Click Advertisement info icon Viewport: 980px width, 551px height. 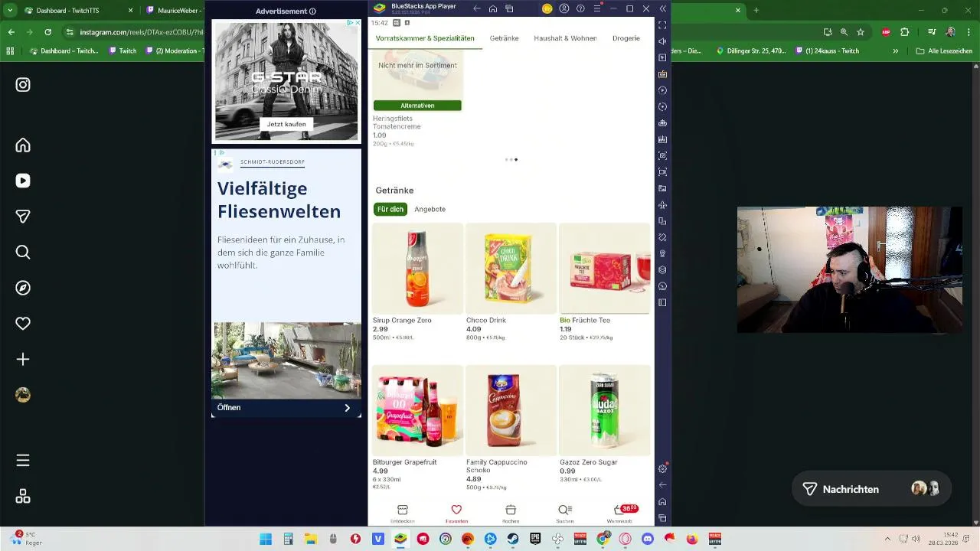(x=312, y=11)
